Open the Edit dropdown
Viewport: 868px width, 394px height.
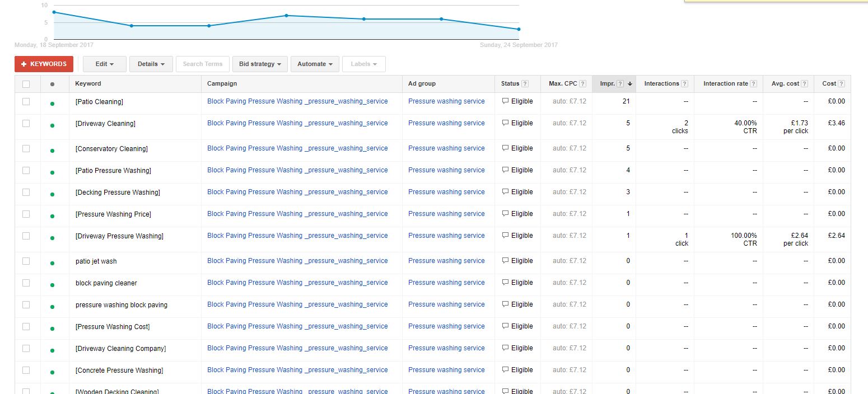[104, 64]
